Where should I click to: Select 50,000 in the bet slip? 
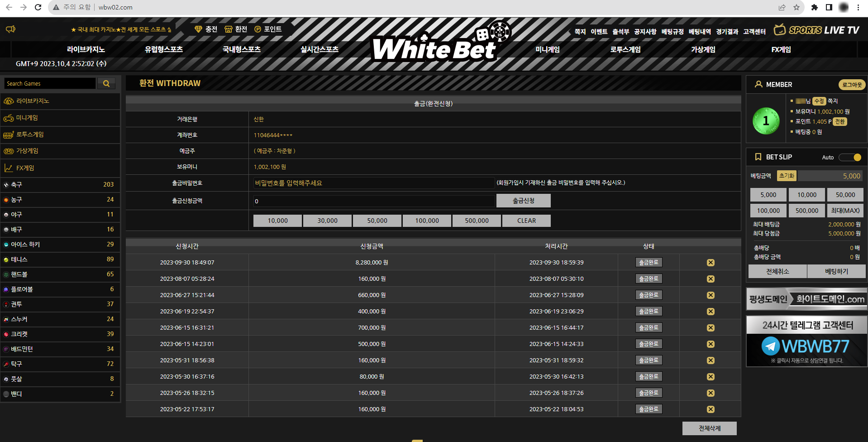click(x=845, y=195)
